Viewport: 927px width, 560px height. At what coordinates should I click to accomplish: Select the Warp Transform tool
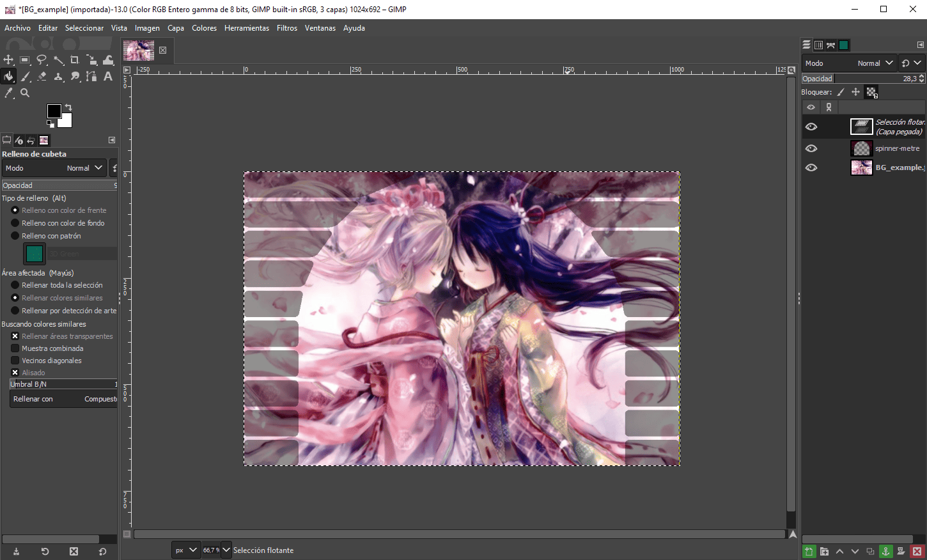pos(108,60)
